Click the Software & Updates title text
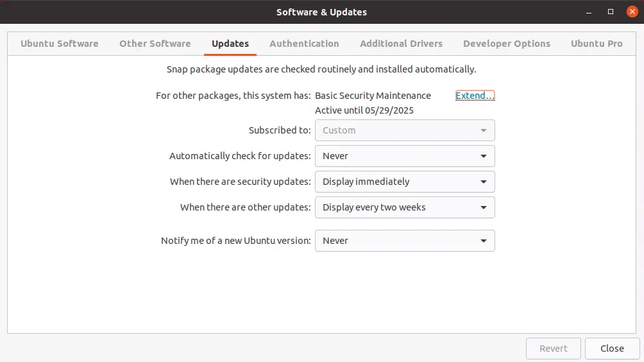The width and height of the screenshot is (644, 362). (321, 12)
